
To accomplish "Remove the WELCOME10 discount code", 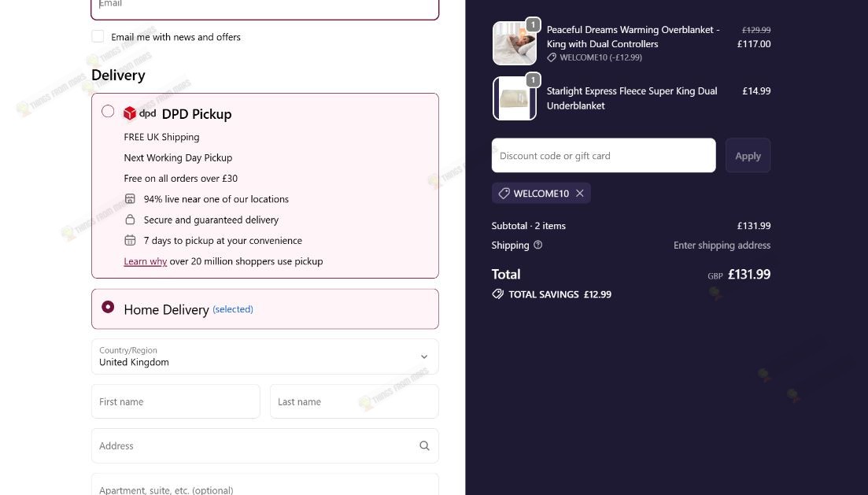I will coord(580,194).
